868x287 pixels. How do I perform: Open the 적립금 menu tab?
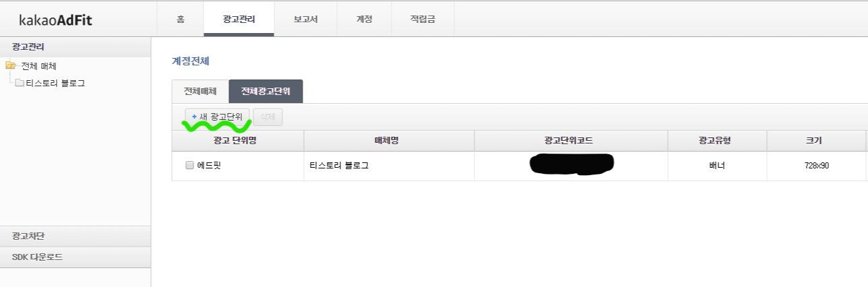pyautogui.click(x=423, y=20)
